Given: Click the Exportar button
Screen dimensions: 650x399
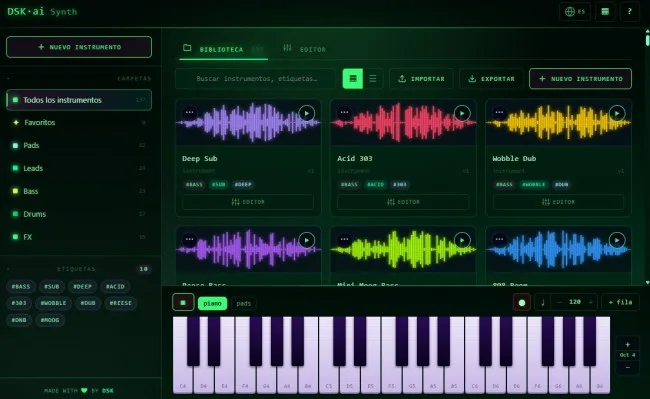Looking at the screenshot, I should click(x=491, y=79).
